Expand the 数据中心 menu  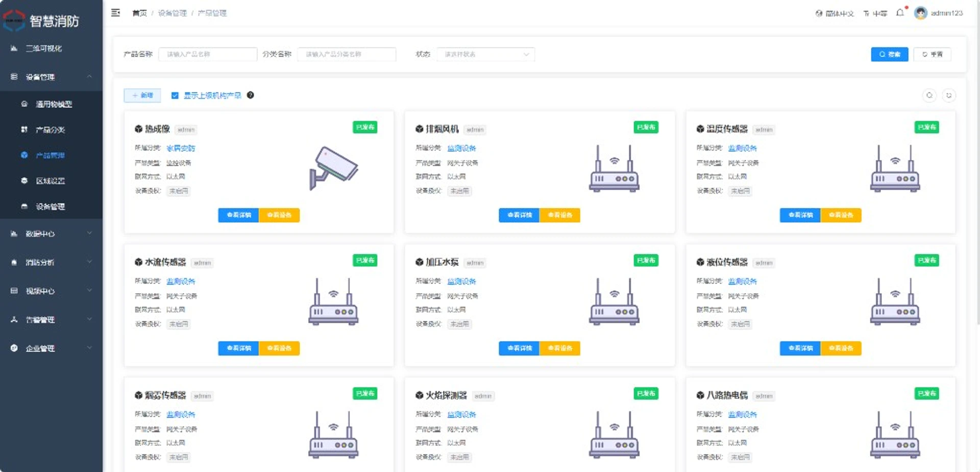pos(51,234)
